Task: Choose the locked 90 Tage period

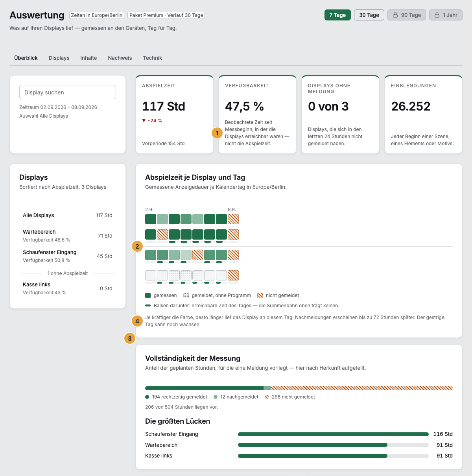Action: [407, 15]
